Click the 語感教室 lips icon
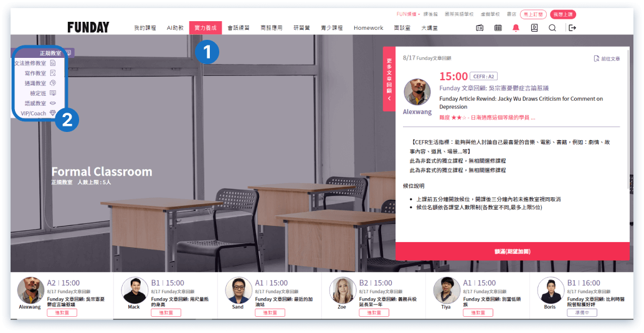 click(x=53, y=103)
